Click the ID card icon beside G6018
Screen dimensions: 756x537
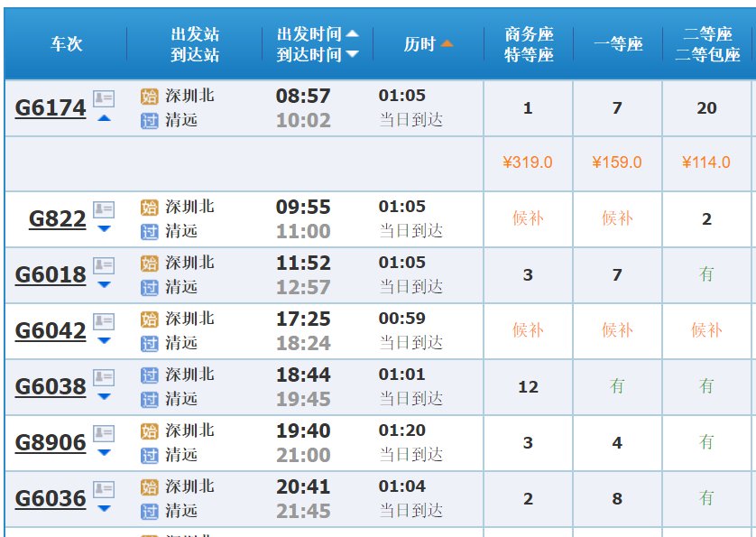coord(104,265)
